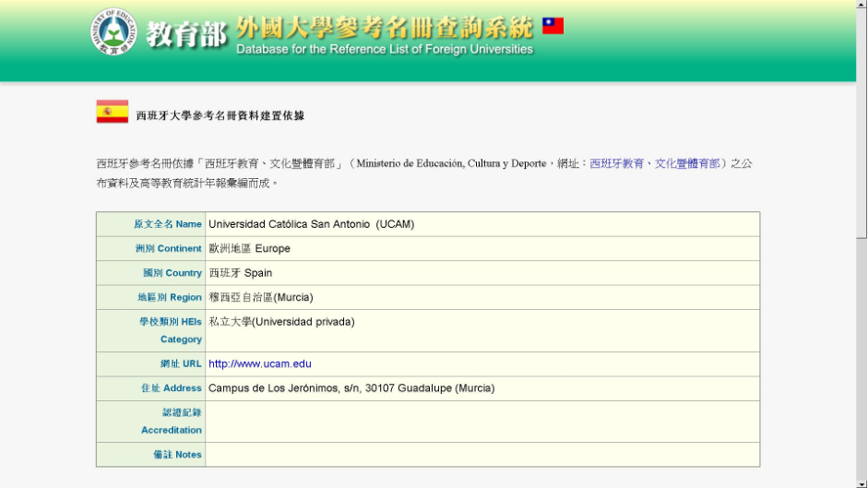The height and width of the screenshot is (488, 868).
Task: Click the 備註 Notes label
Action: click(177, 455)
